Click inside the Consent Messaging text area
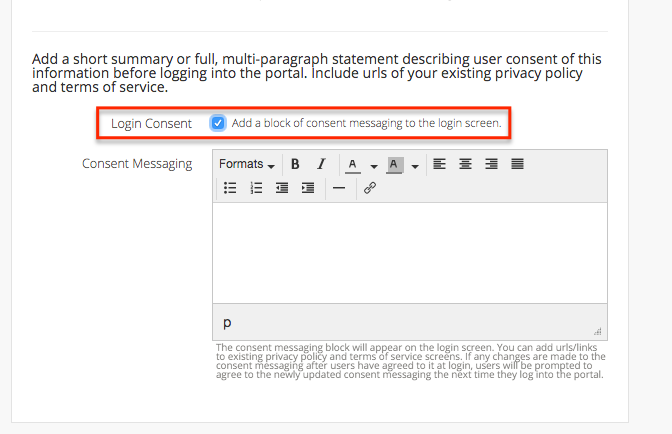This screenshot has height=434, width=672. (409, 253)
